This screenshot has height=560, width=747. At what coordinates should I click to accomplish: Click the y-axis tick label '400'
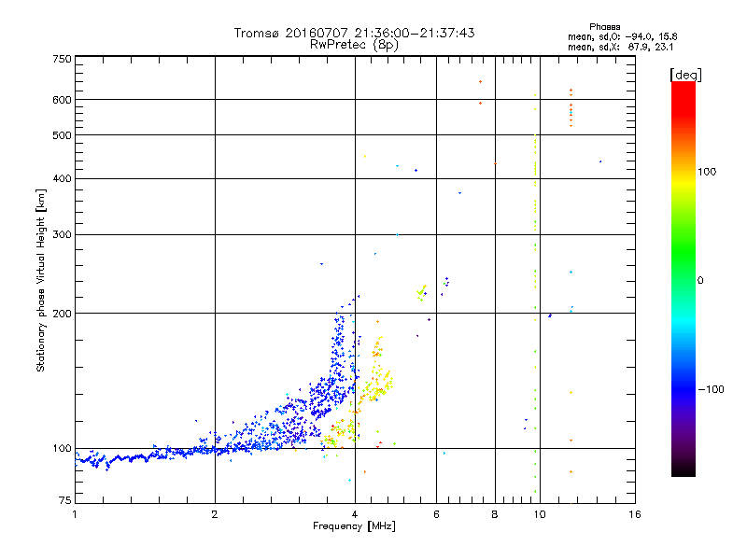(62, 178)
